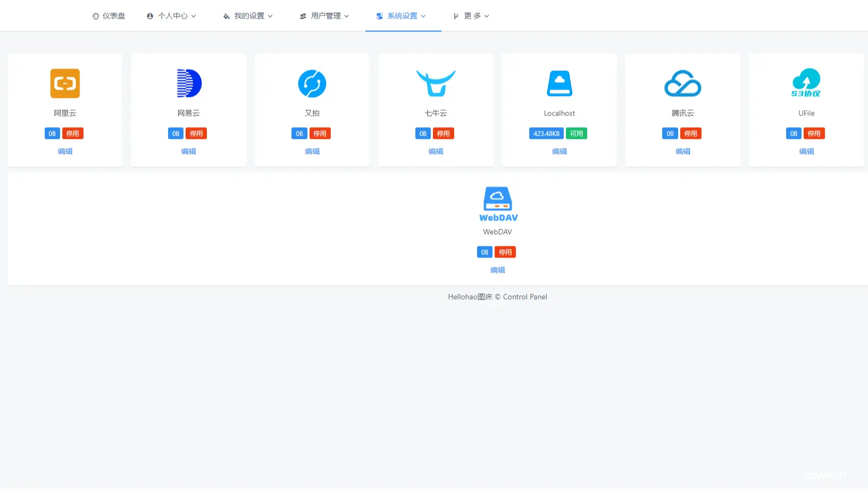Expand the chevron next to 我的设置
The width and height of the screenshot is (868, 489).
click(x=270, y=16)
